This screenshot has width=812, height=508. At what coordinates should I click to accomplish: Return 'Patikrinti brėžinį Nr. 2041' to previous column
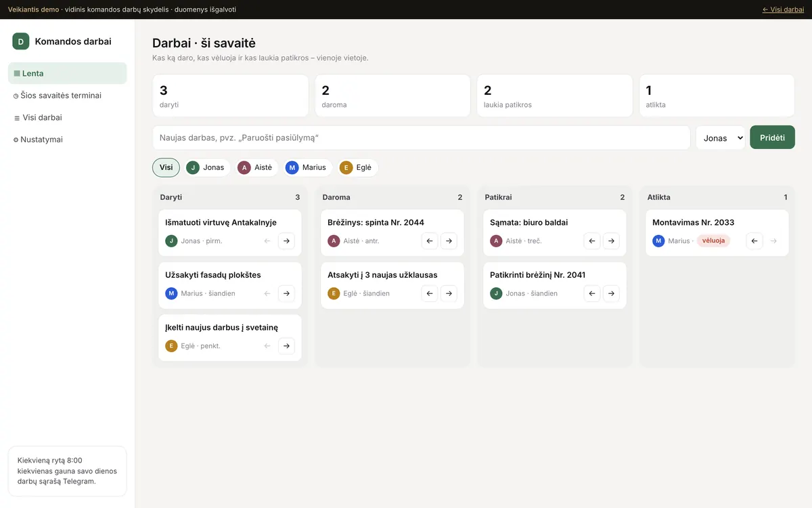[x=592, y=293]
